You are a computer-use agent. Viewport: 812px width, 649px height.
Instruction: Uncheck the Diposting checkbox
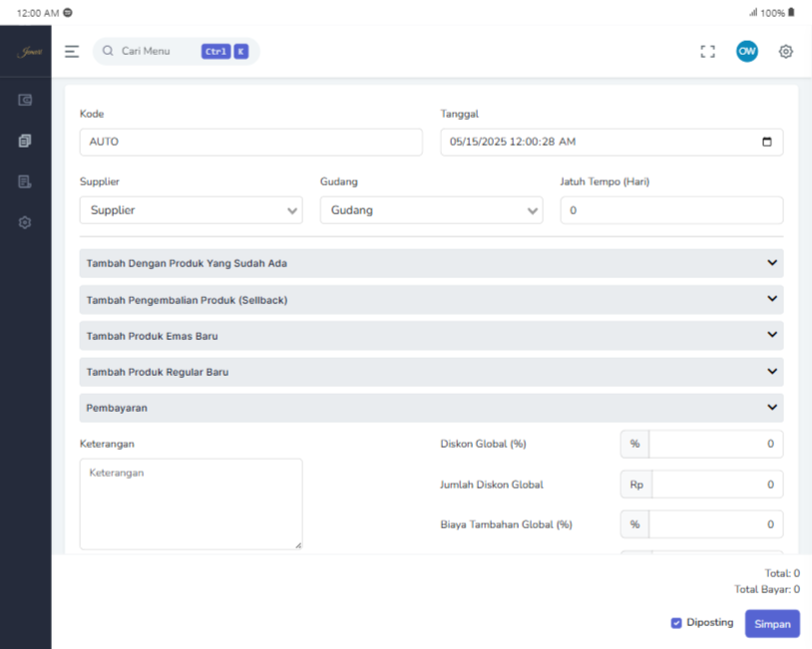pos(676,623)
